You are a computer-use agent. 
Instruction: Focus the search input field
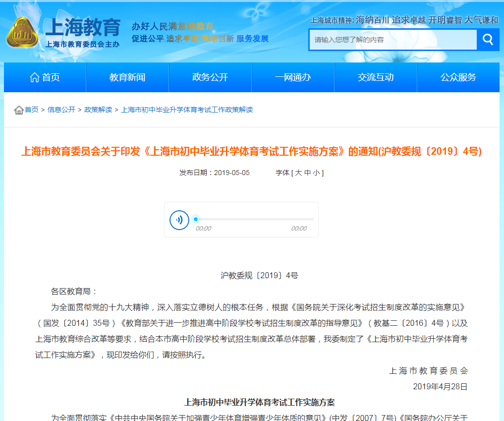coord(393,40)
